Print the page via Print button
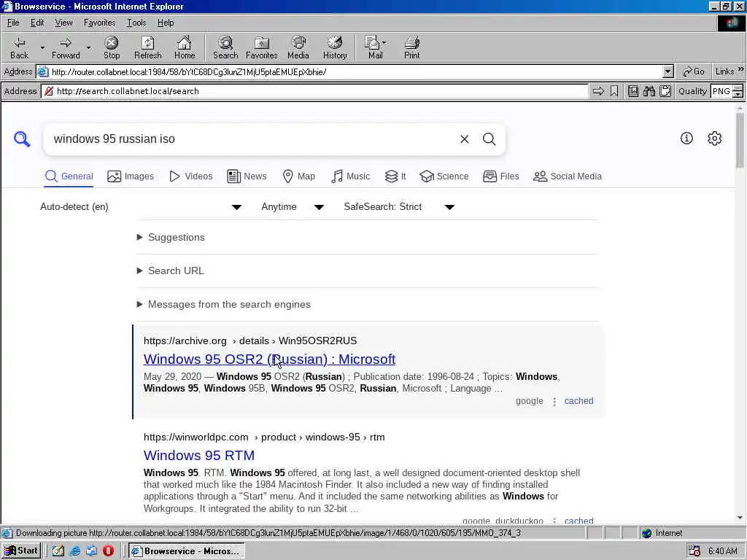The height and width of the screenshot is (560, 747). pyautogui.click(x=411, y=47)
